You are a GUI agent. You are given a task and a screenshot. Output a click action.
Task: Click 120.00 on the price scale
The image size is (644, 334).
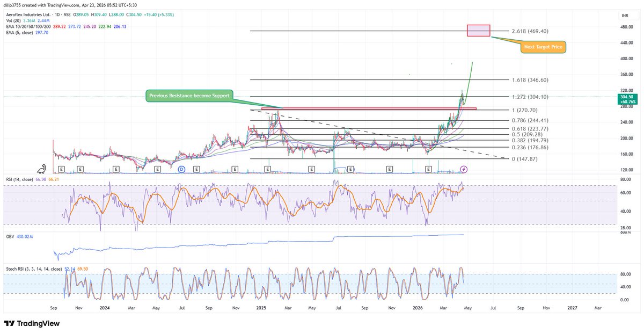click(x=626, y=170)
